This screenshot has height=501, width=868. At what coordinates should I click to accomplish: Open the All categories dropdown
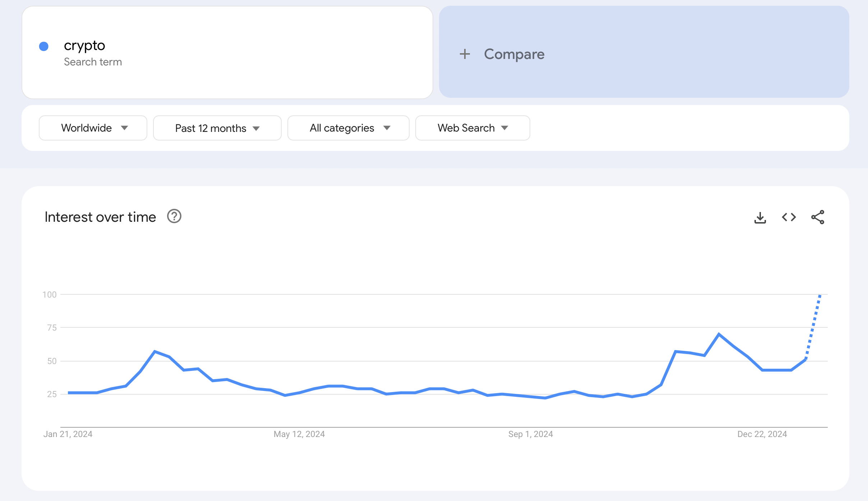(348, 128)
